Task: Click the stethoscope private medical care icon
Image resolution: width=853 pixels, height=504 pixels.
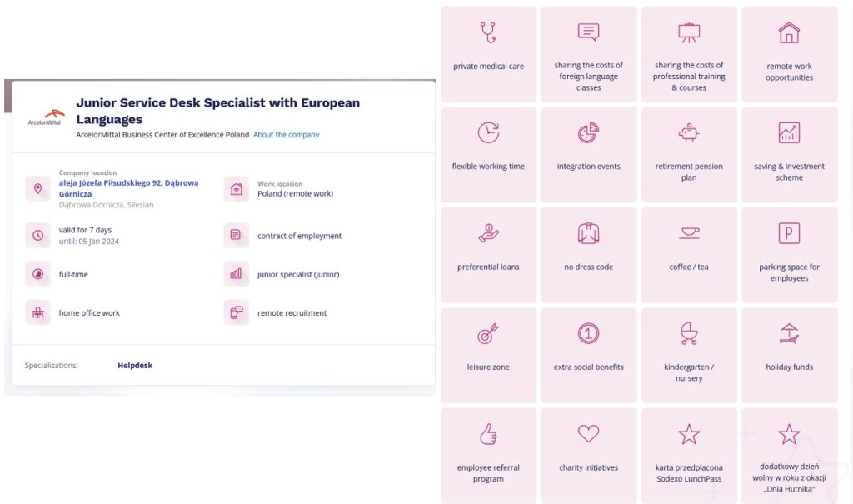Action: 488,32
